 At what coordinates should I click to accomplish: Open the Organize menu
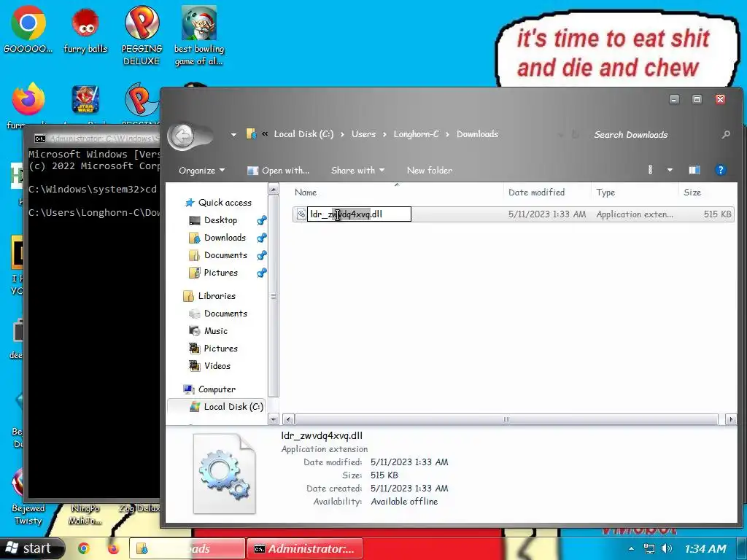(201, 171)
